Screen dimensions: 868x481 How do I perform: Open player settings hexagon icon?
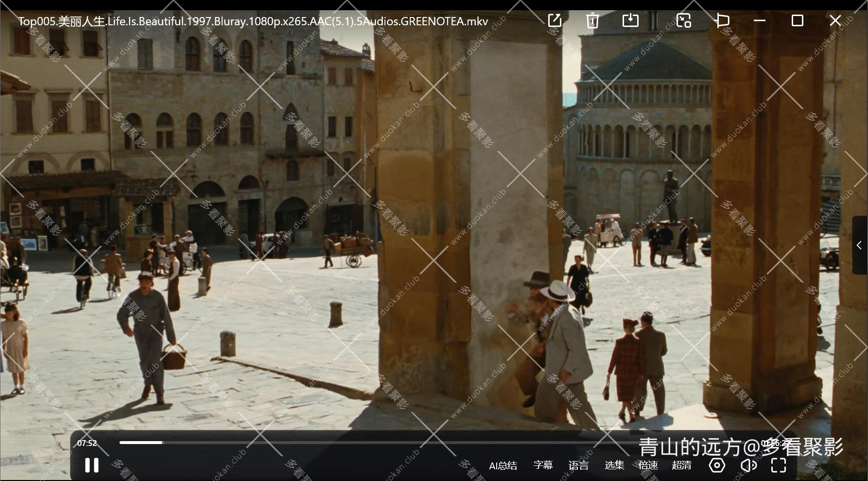(x=717, y=465)
